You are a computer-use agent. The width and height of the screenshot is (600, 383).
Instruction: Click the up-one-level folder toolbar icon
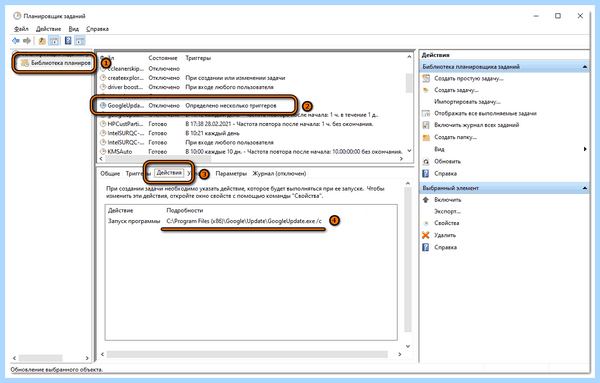tap(42, 41)
